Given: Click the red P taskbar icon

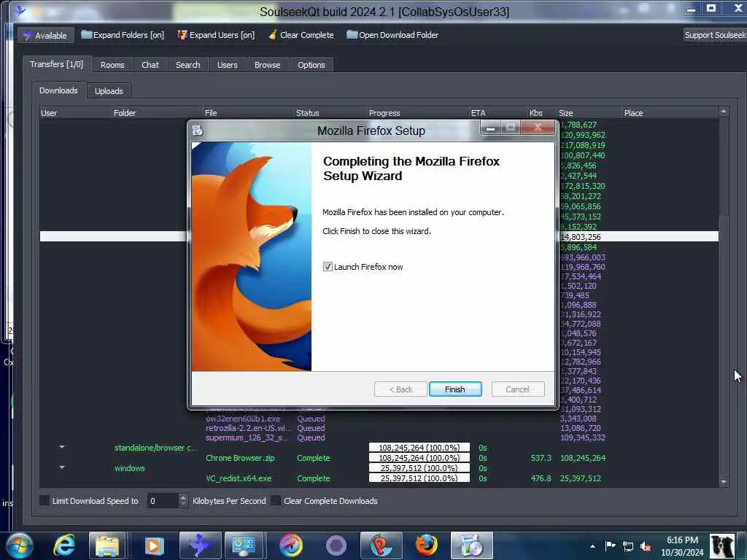Looking at the screenshot, I should coord(381,545).
